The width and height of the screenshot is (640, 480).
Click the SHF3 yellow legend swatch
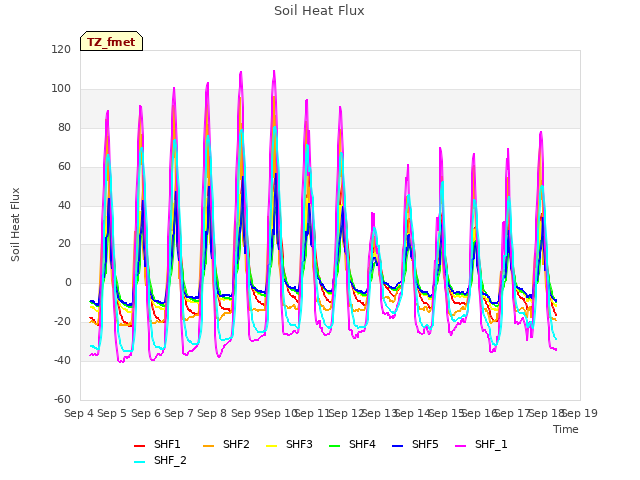271,446
